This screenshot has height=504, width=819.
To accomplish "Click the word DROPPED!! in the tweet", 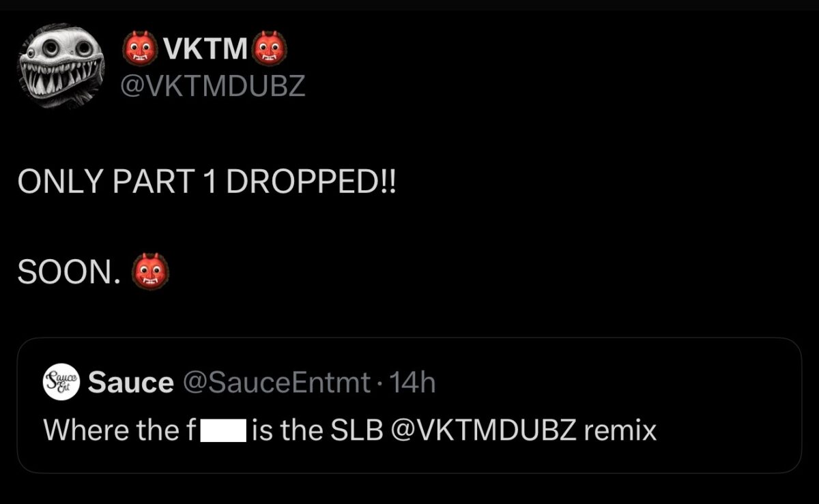I will coord(311,183).
